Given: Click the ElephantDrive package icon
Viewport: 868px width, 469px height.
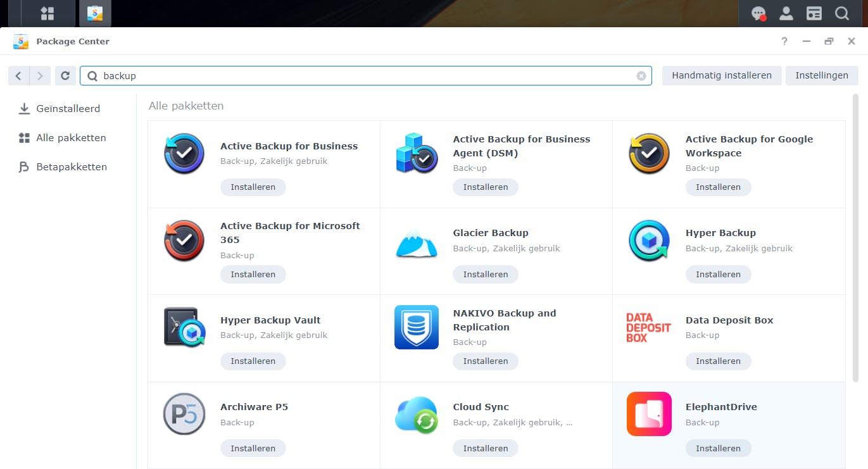Looking at the screenshot, I should pyautogui.click(x=648, y=415).
